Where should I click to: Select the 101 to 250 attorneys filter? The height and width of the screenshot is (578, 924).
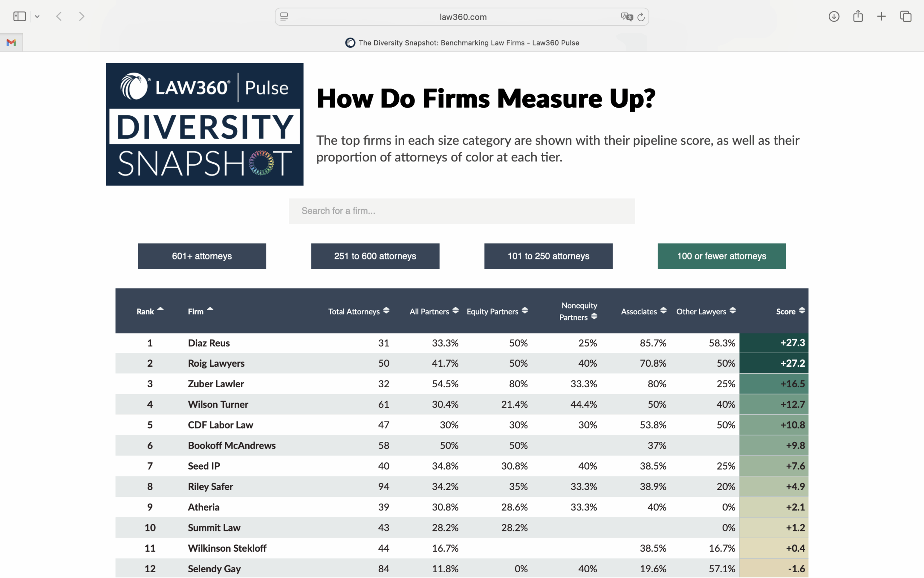tap(548, 256)
